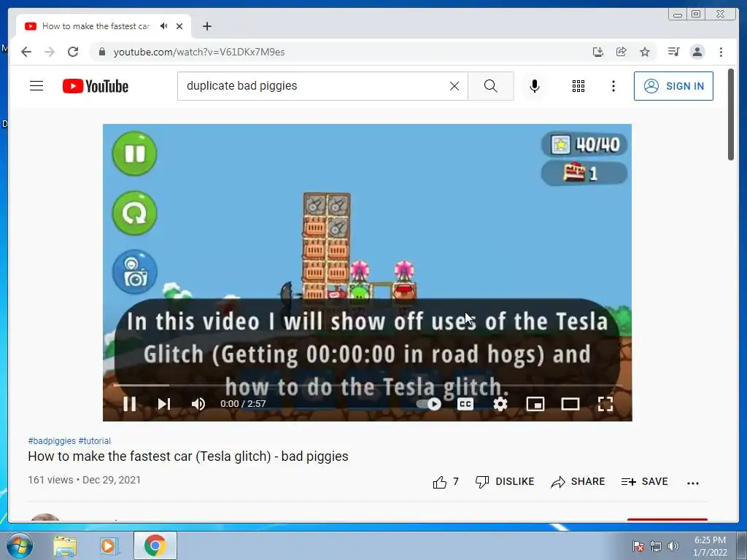The width and height of the screenshot is (747, 560).
Task: Open more actions ellipsis below video
Action: point(693,483)
